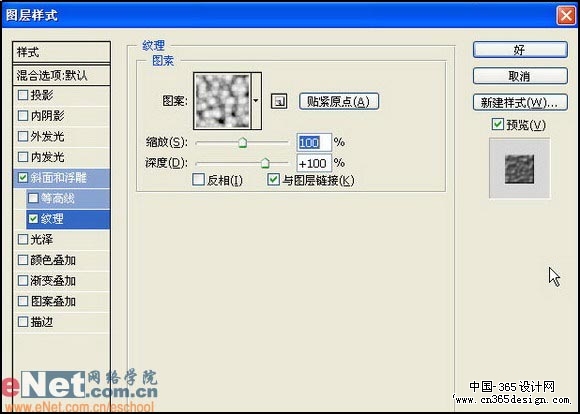Select the 样式 styles header item
This screenshot has height=414, width=580.
61,52
